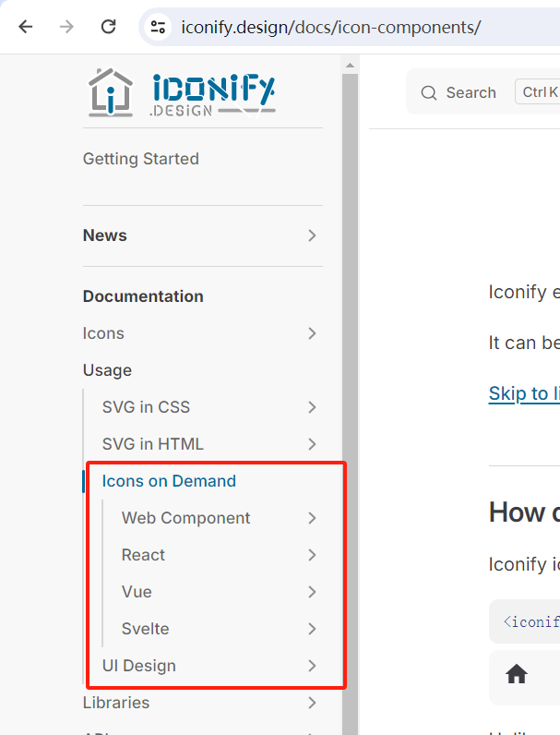
Task: Click the Ctrl K shortcut badge
Action: [540, 92]
